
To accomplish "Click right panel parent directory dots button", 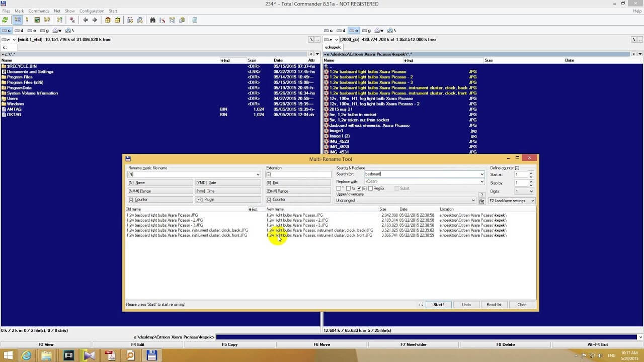I will point(640,39).
